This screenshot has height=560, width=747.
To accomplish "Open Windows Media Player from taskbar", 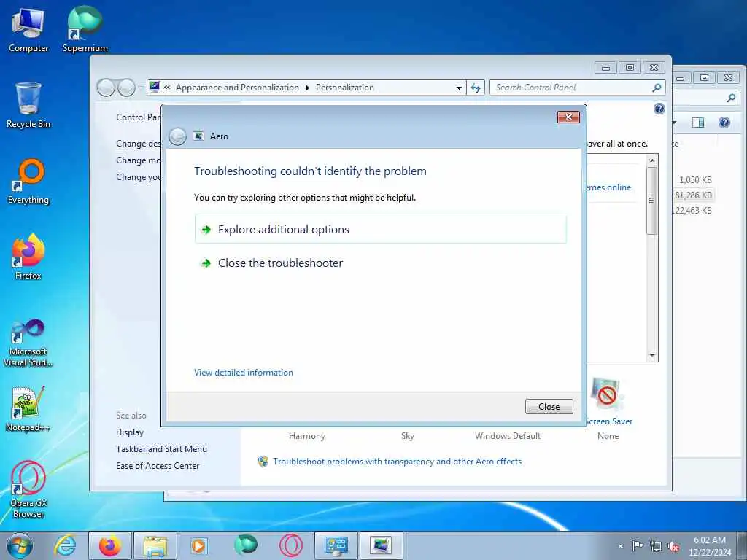I will click(199, 545).
